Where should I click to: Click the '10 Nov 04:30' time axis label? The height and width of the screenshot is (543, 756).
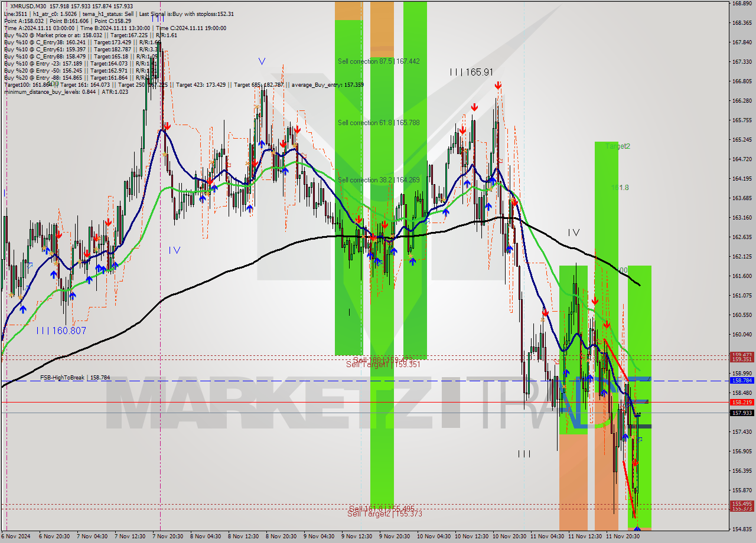(434, 537)
